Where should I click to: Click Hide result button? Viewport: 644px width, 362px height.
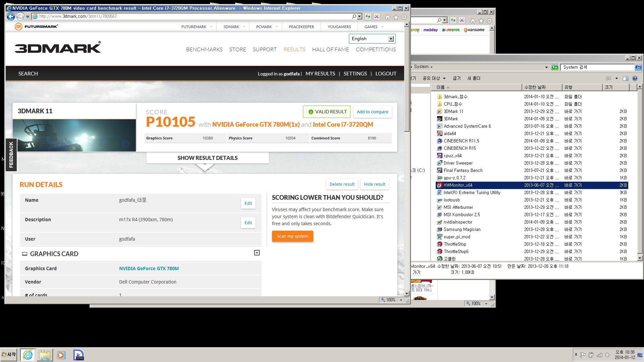(375, 184)
